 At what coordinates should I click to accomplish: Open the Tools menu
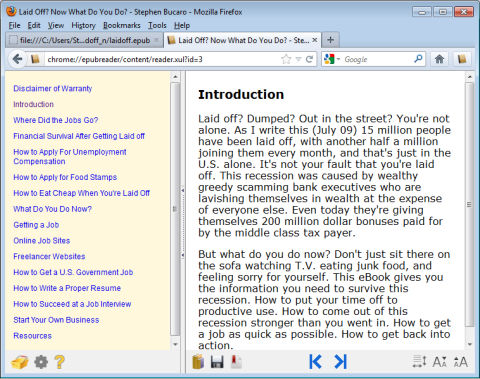[x=157, y=25]
